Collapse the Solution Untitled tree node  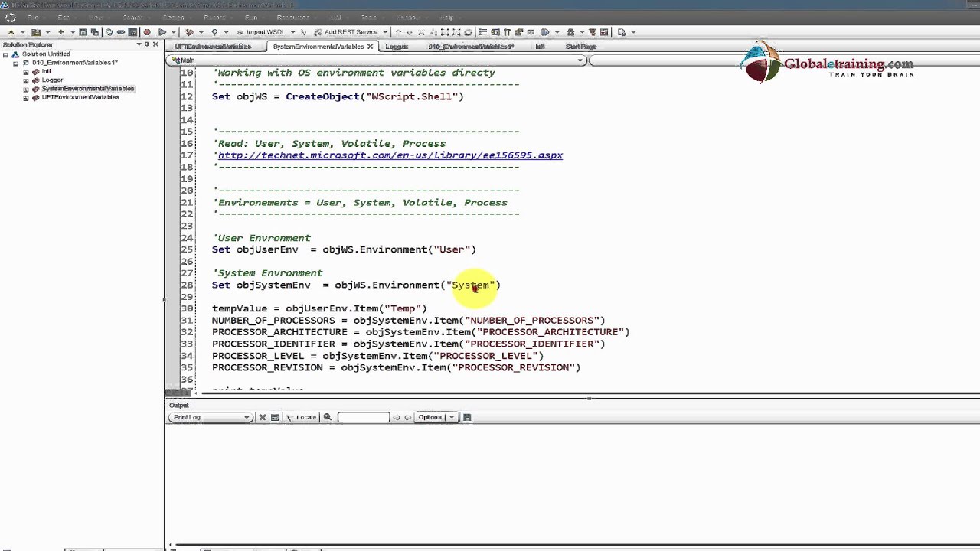coord(5,54)
